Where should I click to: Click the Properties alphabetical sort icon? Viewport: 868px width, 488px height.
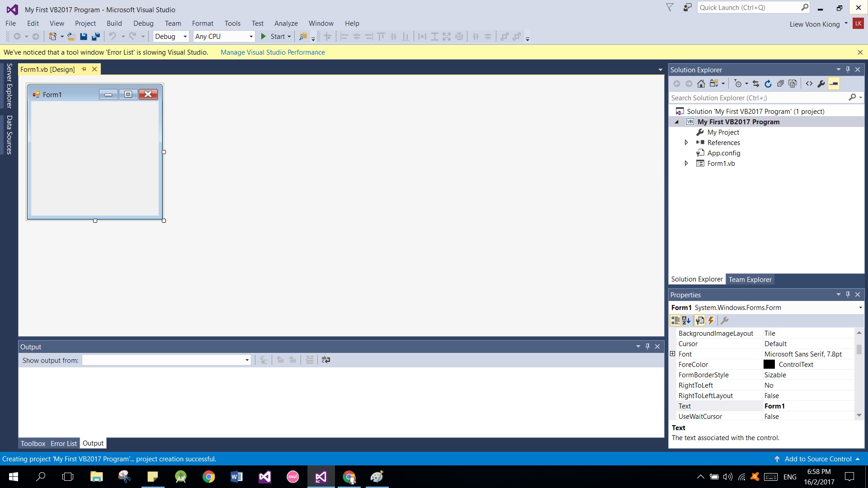click(687, 320)
